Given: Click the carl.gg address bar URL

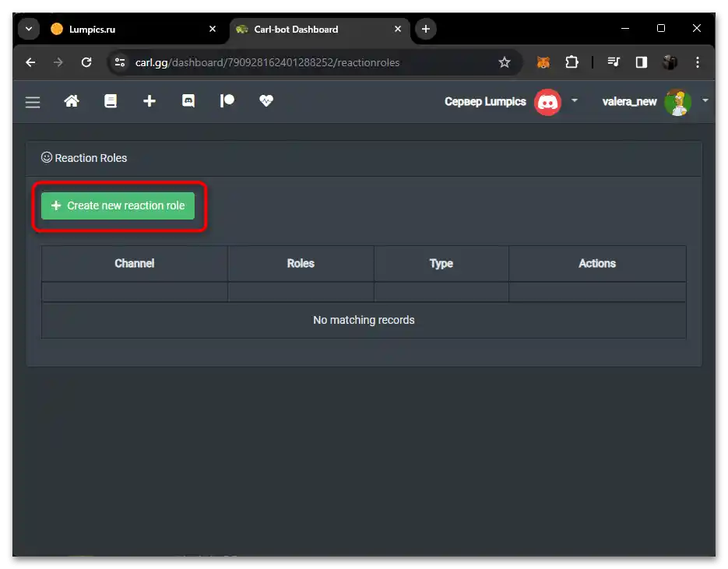Looking at the screenshot, I should (267, 62).
